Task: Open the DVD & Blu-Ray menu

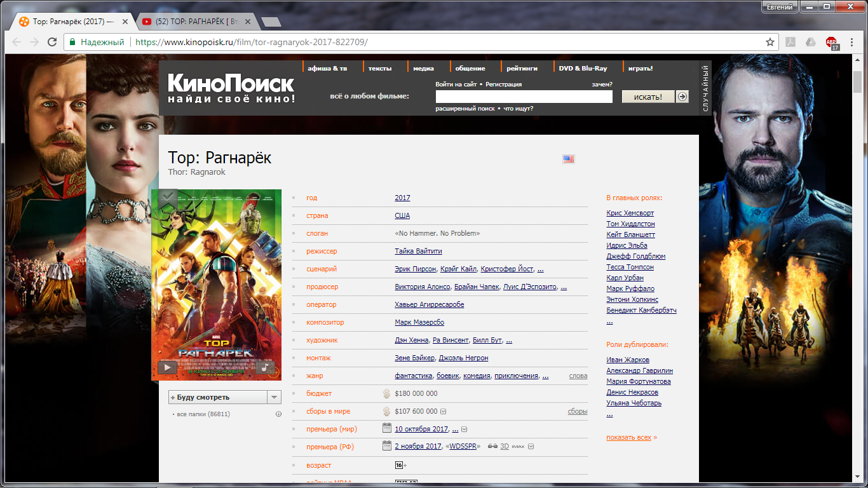Action: coord(583,68)
